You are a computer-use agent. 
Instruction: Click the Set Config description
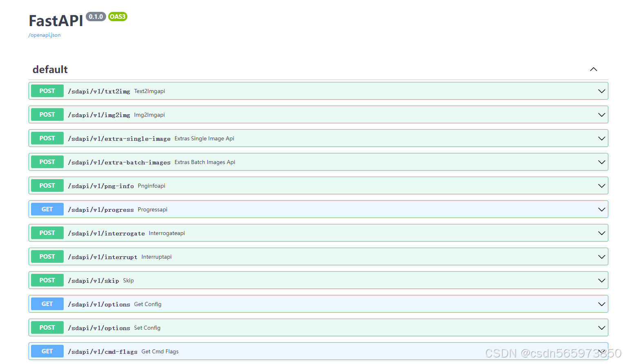[x=147, y=328]
